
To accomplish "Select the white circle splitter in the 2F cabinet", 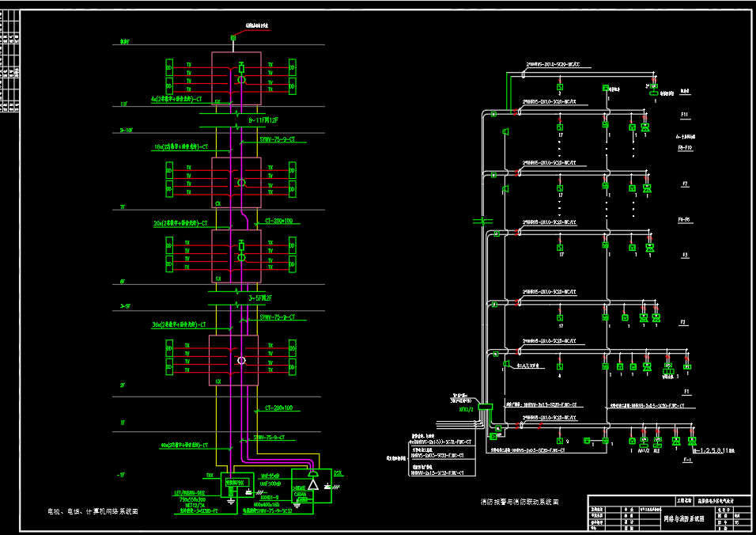I will pos(241,360).
